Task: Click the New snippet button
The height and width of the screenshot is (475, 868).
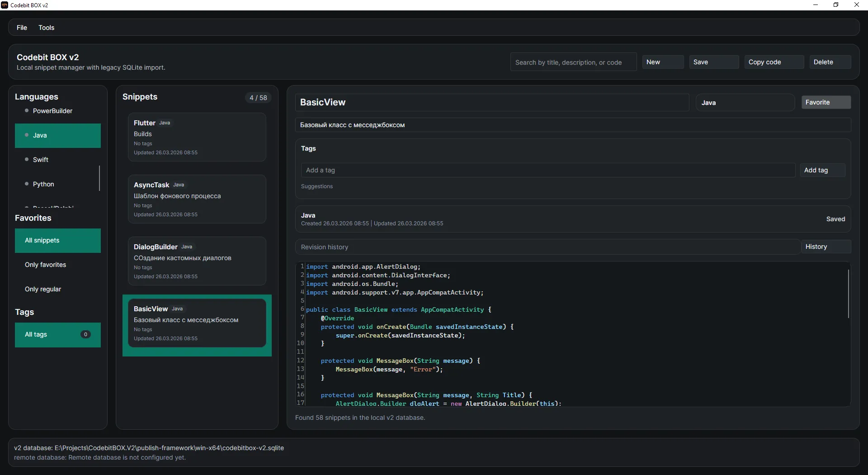Action: click(x=662, y=62)
